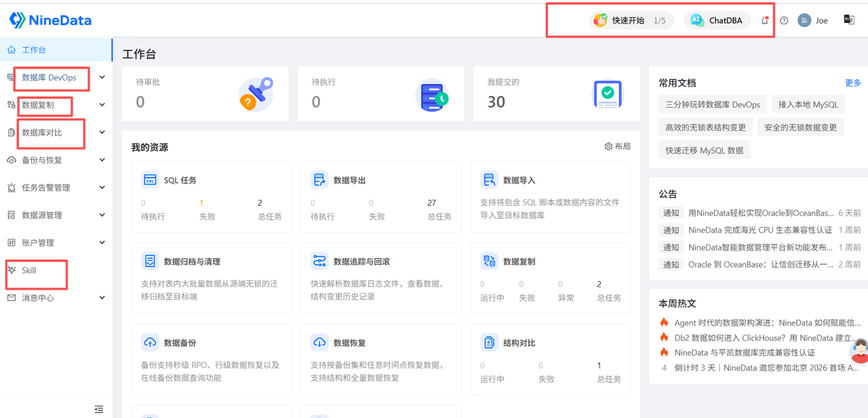This screenshot has height=418, width=868.
Task: Collapse the sidebar with the fold icon
Action: (99, 409)
